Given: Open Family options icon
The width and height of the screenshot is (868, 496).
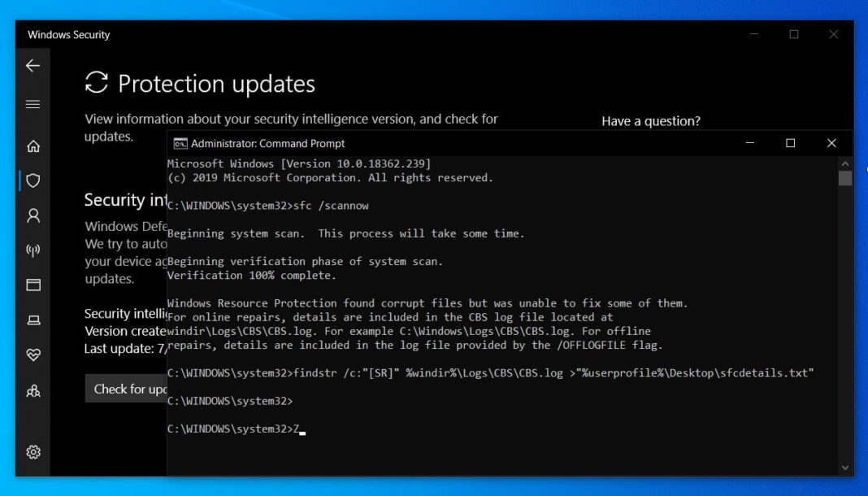Looking at the screenshot, I should tap(33, 390).
